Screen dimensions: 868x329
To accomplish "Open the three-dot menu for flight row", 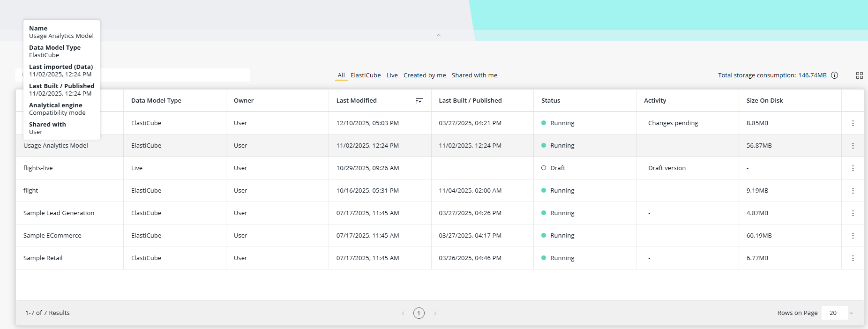I will coord(853,191).
